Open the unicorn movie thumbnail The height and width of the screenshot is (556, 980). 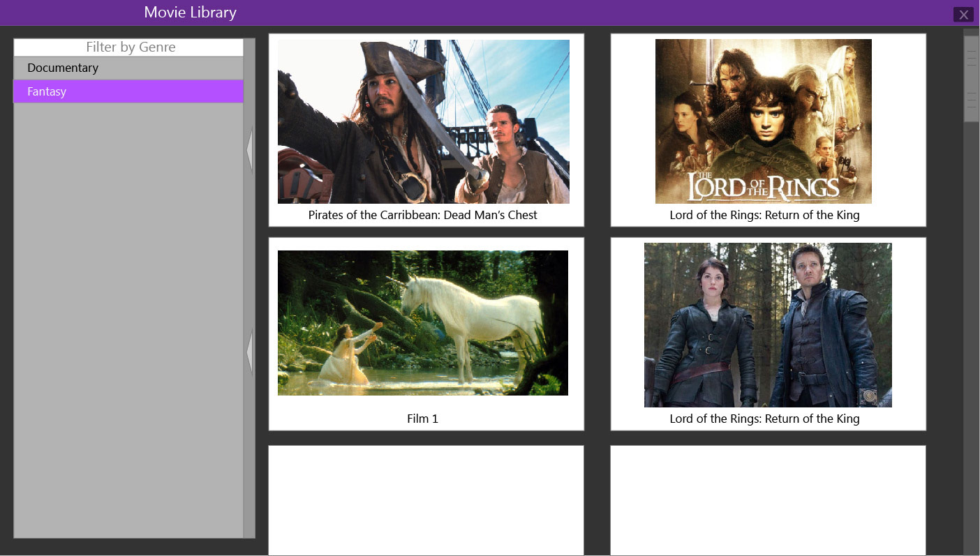point(423,323)
